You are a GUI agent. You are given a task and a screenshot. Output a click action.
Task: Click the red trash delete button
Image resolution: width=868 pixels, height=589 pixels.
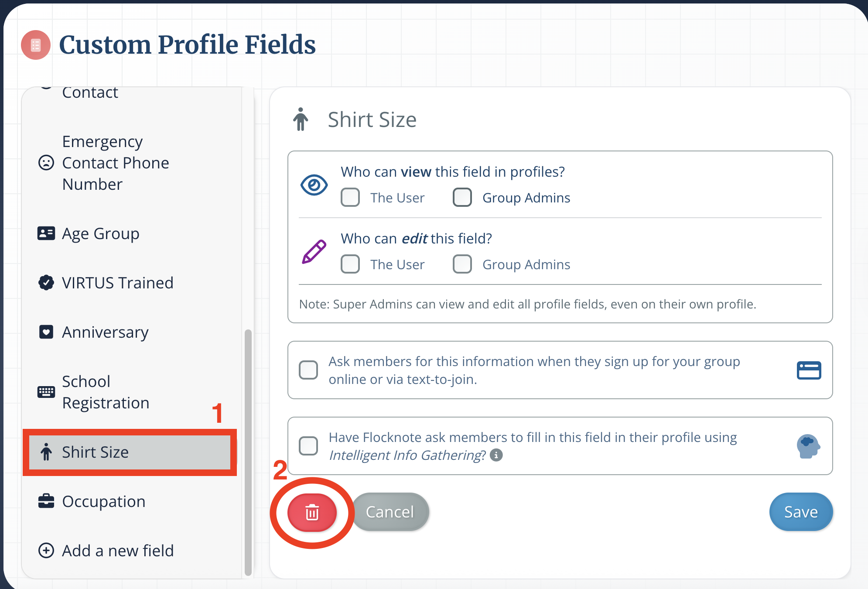[312, 512]
